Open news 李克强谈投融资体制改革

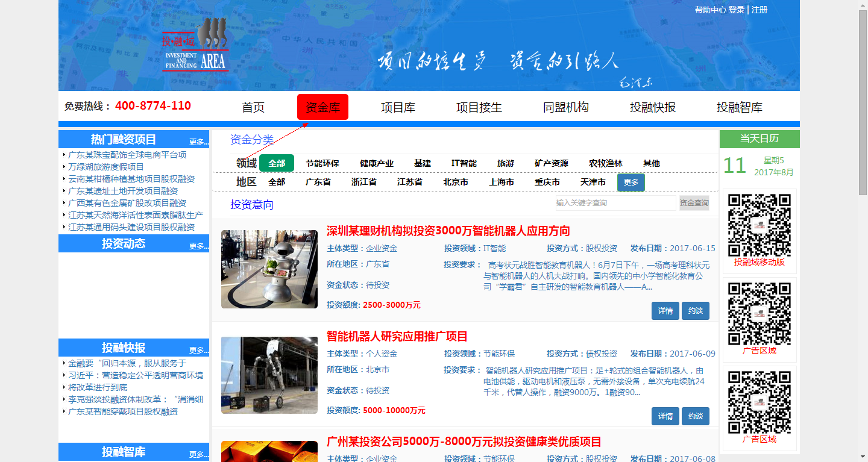136,399
